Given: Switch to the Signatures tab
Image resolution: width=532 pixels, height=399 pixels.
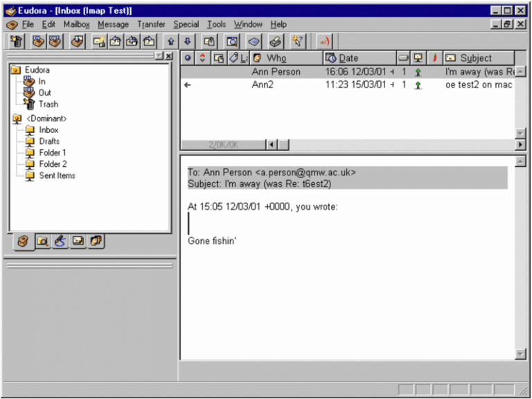Looking at the screenshot, I should pyautogui.click(x=60, y=241).
